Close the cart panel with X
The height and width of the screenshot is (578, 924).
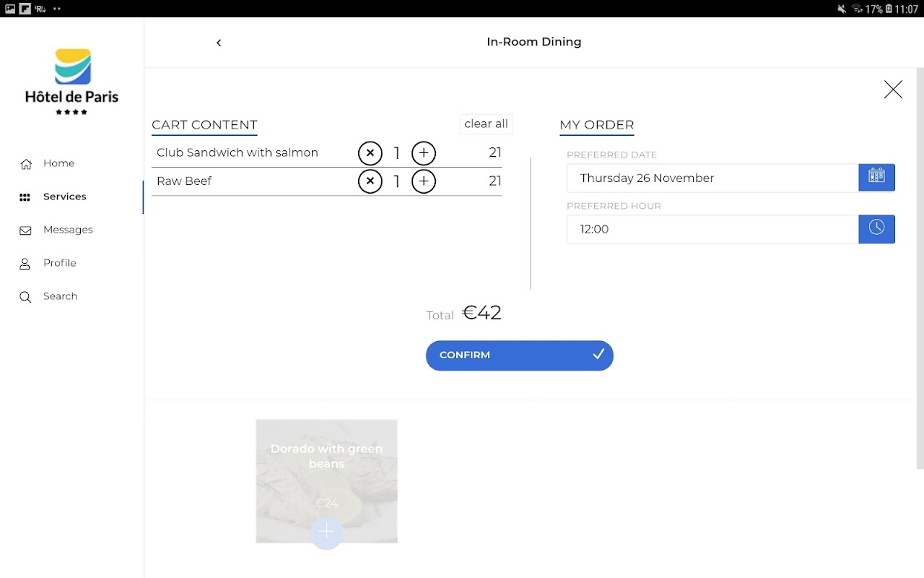coord(893,89)
